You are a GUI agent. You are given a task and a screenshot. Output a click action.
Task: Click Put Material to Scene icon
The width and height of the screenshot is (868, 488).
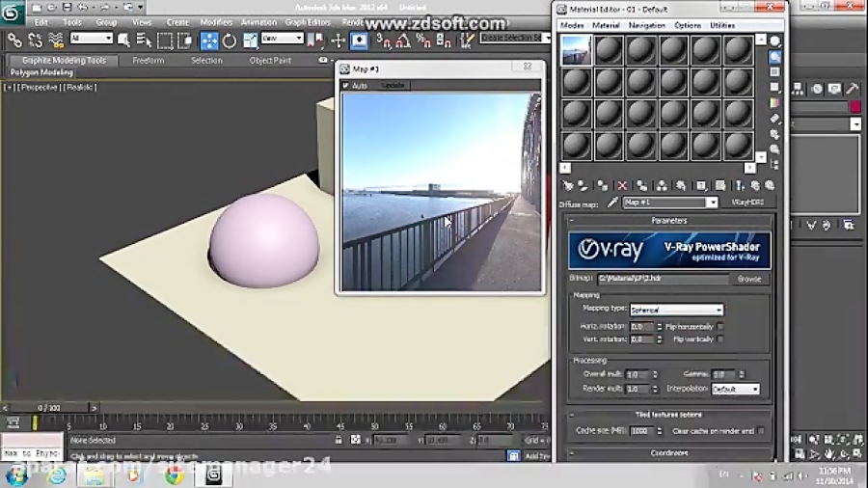[583, 186]
